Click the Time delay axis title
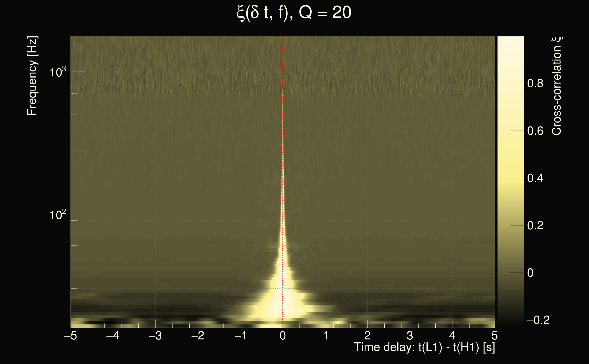 [424, 347]
